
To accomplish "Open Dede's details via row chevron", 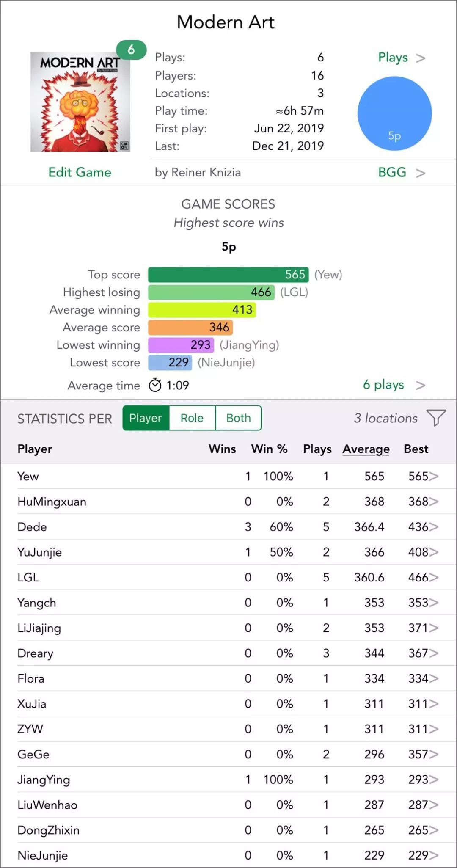I will tap(434, 527).
